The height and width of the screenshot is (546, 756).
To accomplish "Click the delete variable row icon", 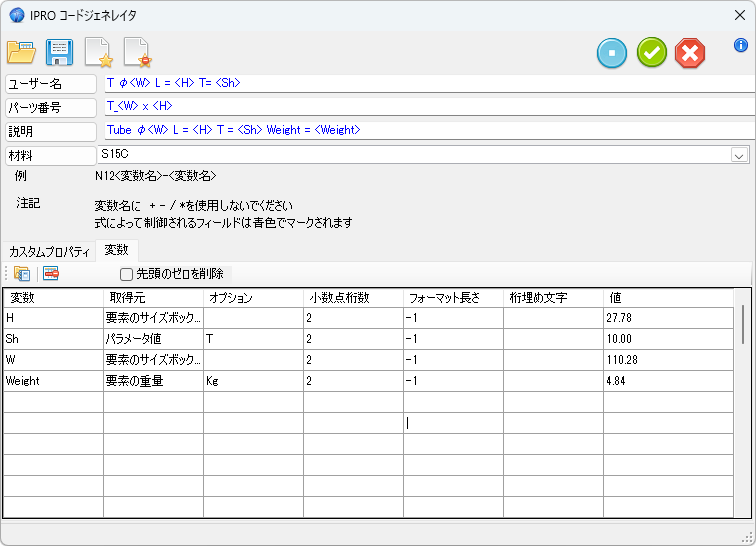I will pos(51,273).
